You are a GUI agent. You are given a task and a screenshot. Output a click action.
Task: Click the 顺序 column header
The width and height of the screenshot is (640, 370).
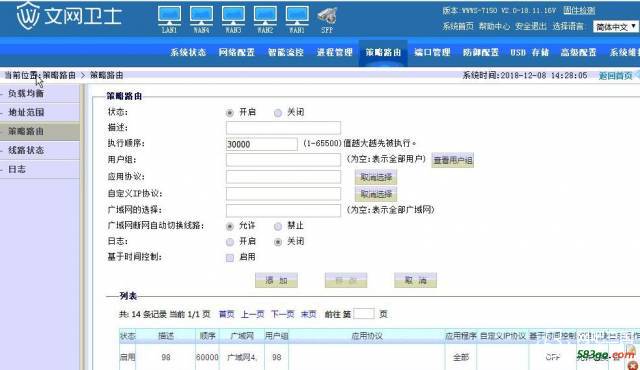tap(207, 336)
